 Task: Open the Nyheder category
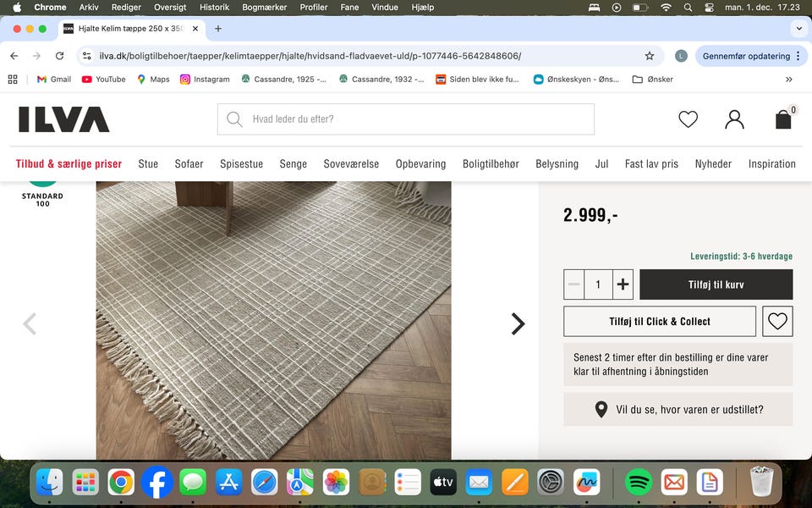click(713, 163)
